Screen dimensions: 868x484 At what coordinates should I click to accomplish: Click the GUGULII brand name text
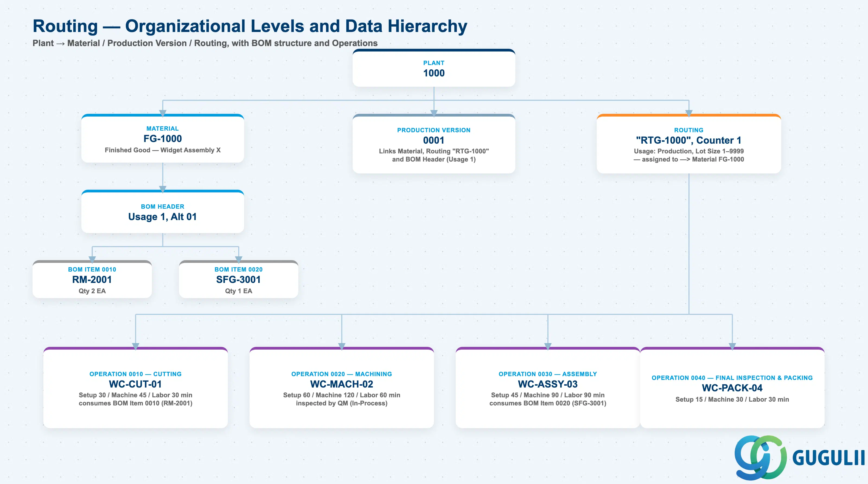(829, 458)
